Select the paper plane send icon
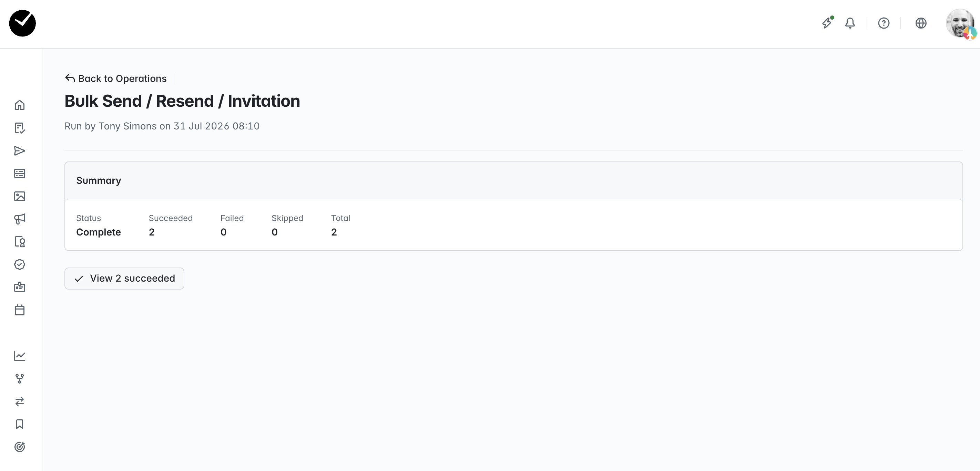 click(19, 151)
